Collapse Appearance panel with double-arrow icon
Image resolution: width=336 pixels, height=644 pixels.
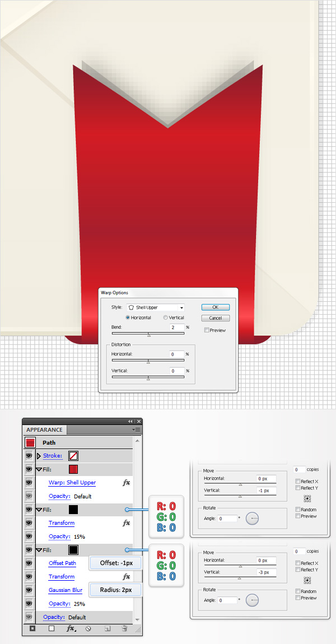coord(130,421)
